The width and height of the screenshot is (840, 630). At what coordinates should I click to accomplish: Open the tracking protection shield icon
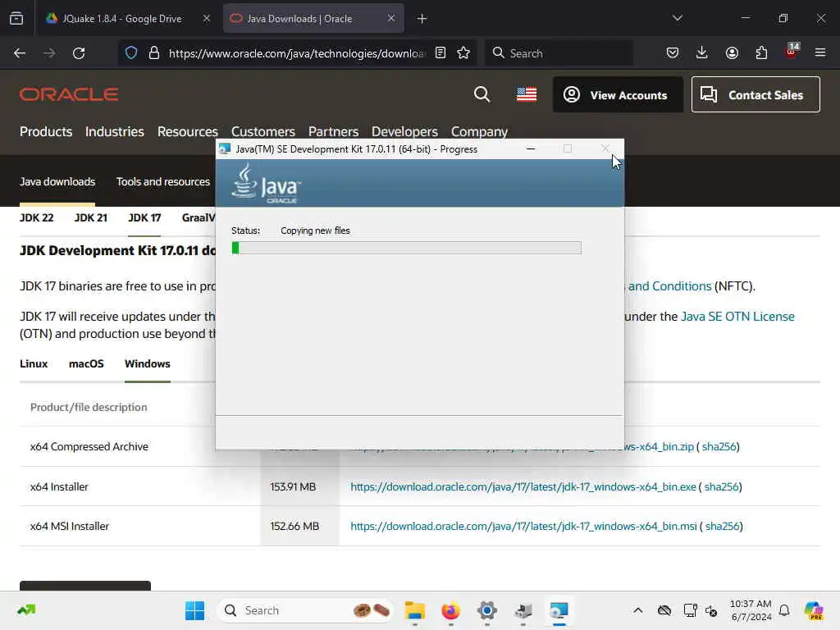[x=131, y=53]
